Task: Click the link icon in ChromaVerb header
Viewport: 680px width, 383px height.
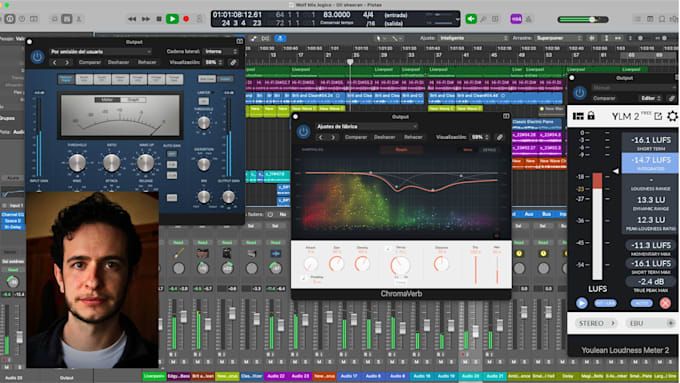Action: click(x=500, y=137)
